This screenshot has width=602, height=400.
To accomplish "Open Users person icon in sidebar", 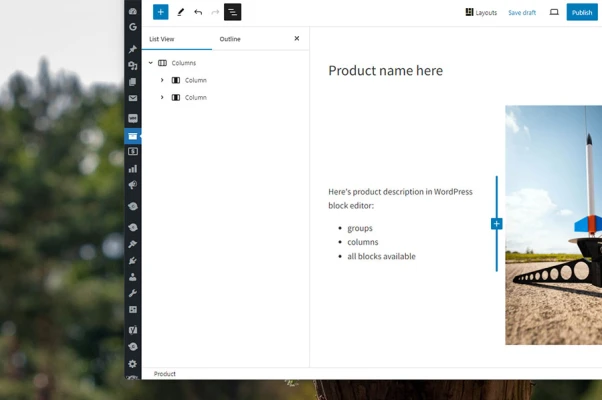I will (133, 277).
